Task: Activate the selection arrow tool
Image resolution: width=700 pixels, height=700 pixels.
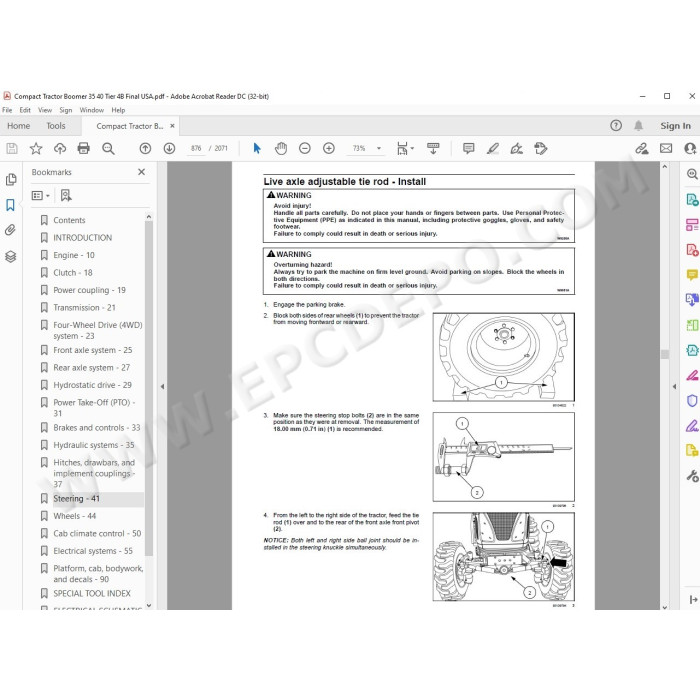Action: click(257, 148)
